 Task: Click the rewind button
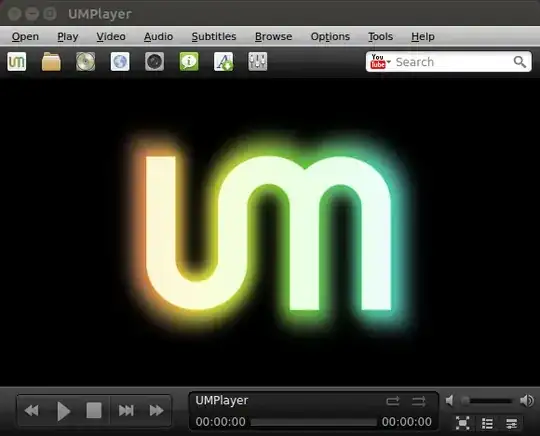[32, 411]
